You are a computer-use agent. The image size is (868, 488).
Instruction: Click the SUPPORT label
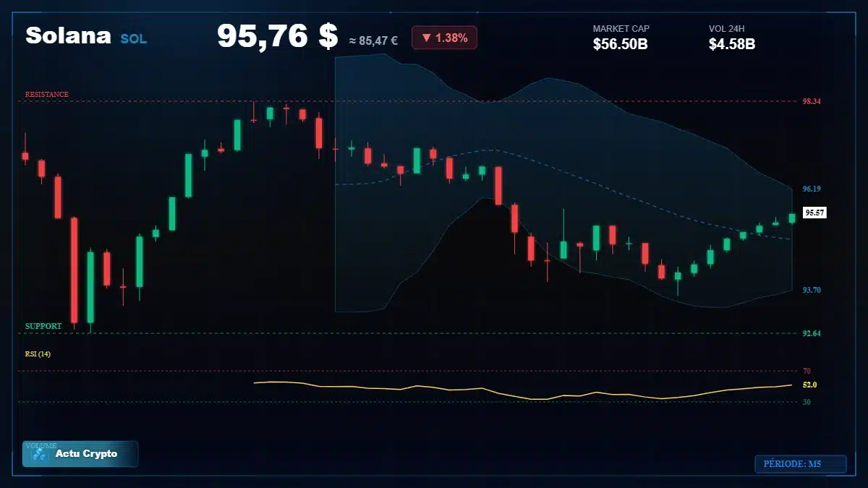[43, 326]
